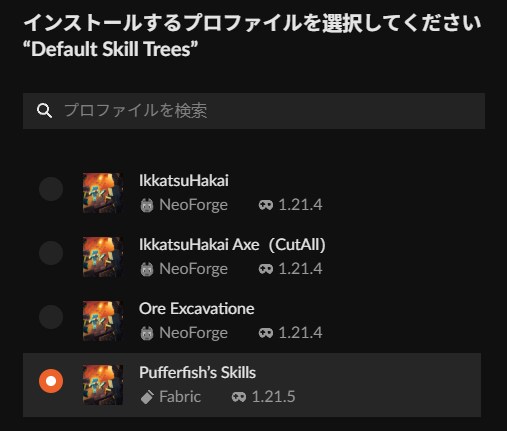Click the gamepad icon beside Ore Excavatione's version
The height and width of the screenshot is (431, 507).
(266, 333)
